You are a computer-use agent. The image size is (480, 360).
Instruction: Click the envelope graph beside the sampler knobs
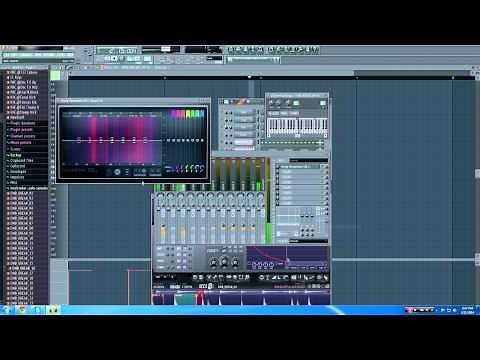(x=287, y=259)
